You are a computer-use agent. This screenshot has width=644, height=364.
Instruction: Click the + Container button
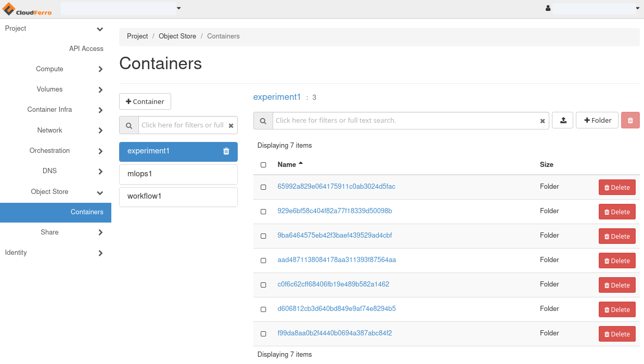click(x=145, y=101)
